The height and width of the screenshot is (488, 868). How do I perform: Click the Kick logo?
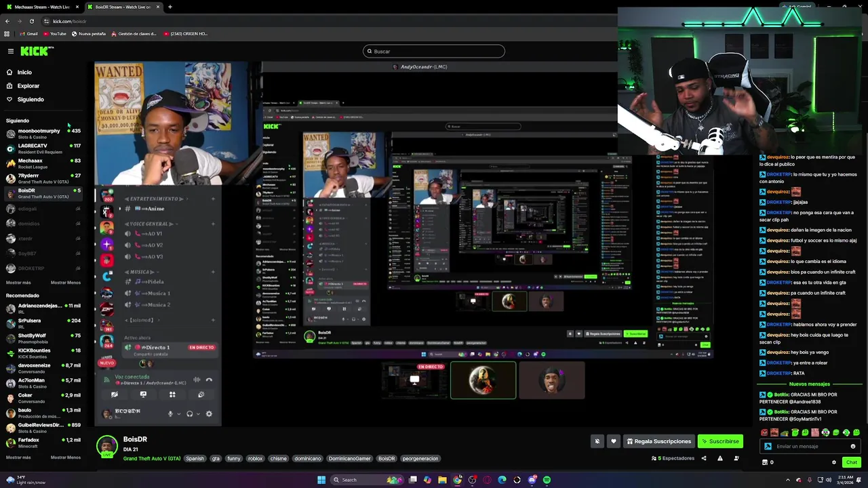coord(36,51)
